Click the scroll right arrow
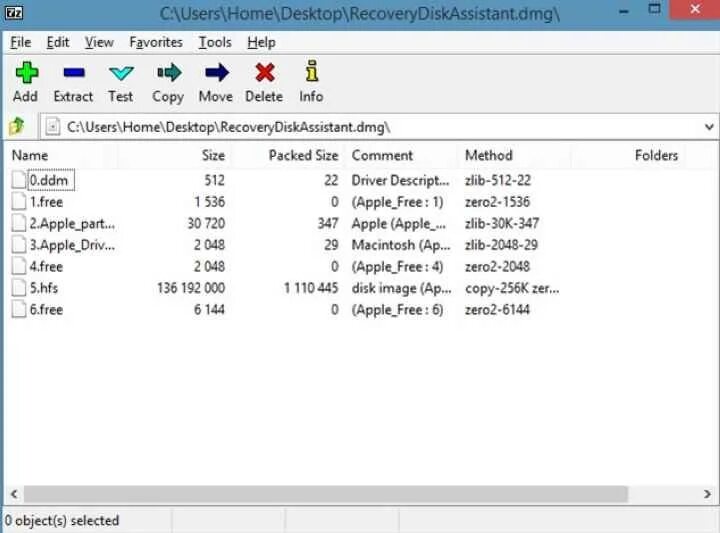Image resolution: width=720 pixels, height=533 pixels. click(x=707, y=494)
